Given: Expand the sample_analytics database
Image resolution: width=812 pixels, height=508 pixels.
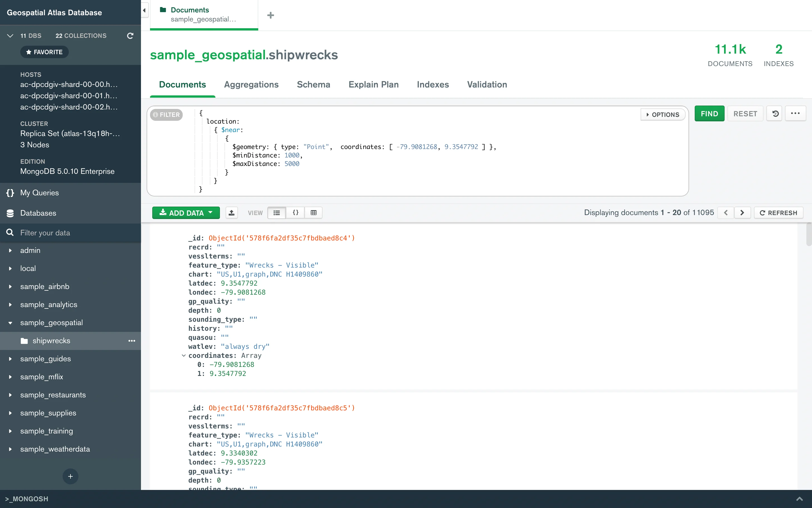Looking at the screenshot, I should (x=10, y=305).
